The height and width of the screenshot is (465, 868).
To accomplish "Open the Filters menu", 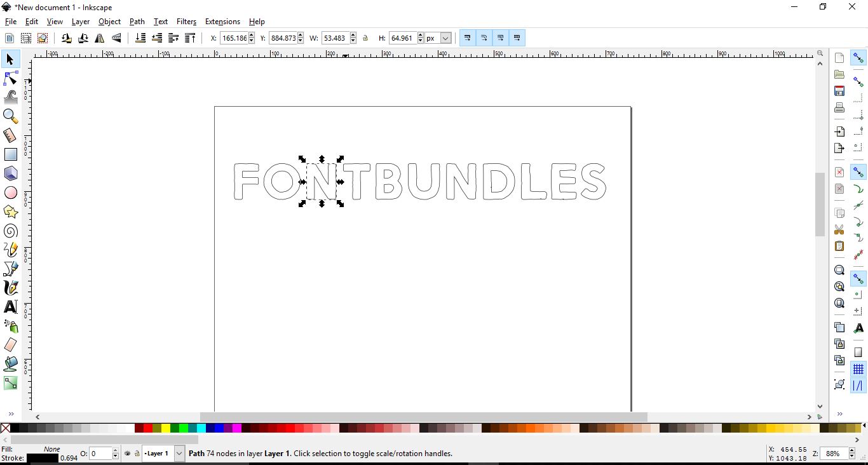I will coord(186,22).
